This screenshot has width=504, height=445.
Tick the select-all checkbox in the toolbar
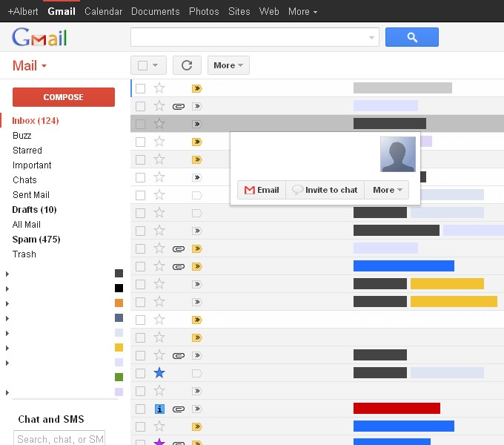tap(142, 65)
